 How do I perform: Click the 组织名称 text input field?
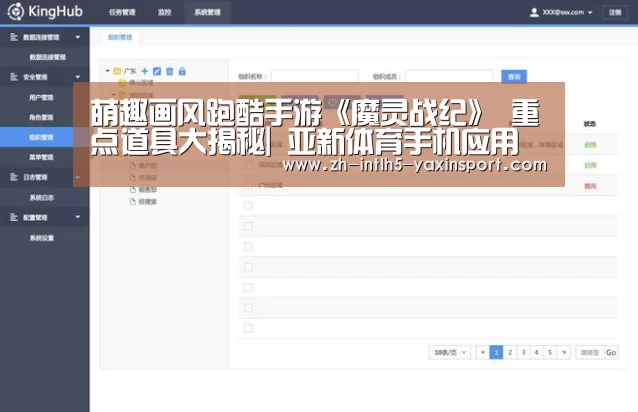coord(315,76)
